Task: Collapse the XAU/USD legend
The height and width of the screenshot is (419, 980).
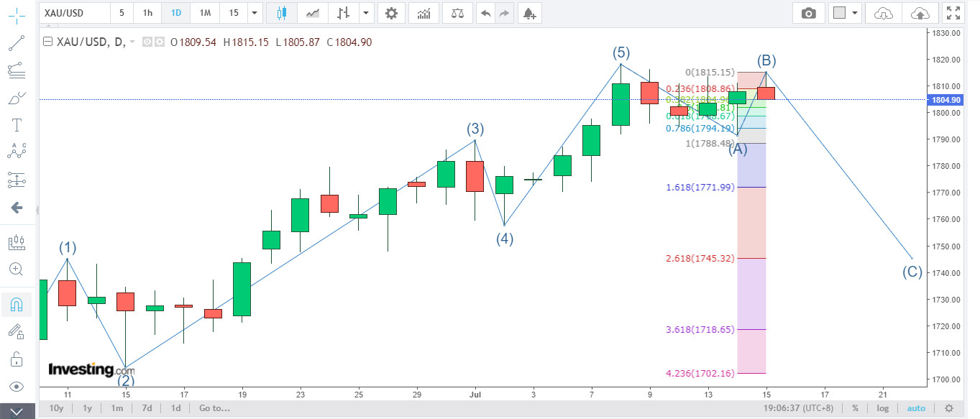Action: (48, 42)
